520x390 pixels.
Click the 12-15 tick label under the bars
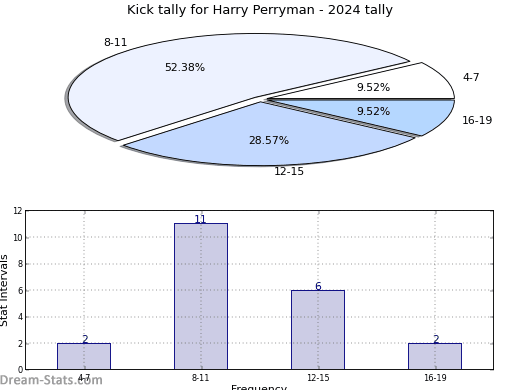[318, 378]
